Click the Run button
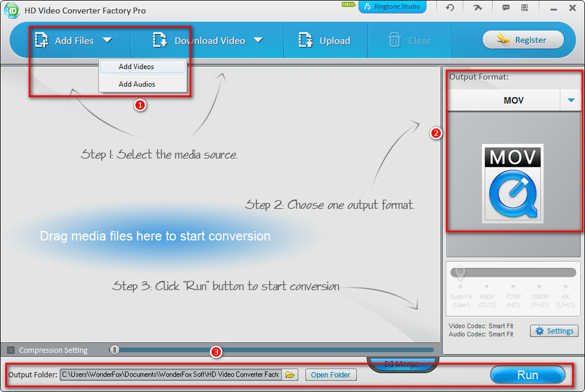585x392 pixels. click(528, 375)
